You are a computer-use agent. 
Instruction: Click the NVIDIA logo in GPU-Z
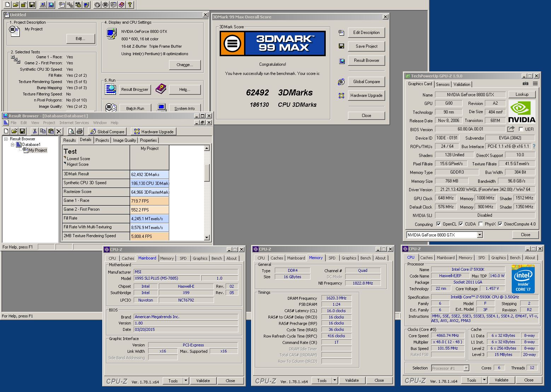click(522, 111)
